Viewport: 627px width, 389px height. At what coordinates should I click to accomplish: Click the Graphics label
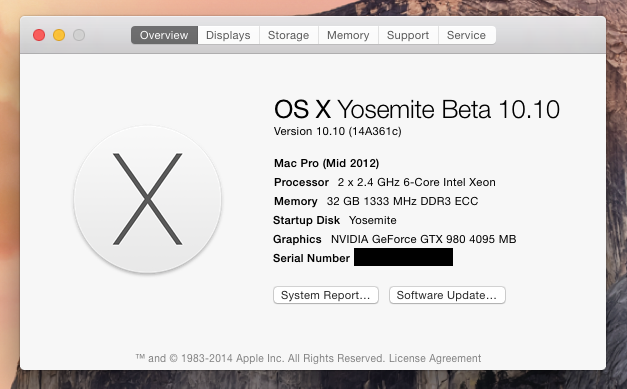297,239
